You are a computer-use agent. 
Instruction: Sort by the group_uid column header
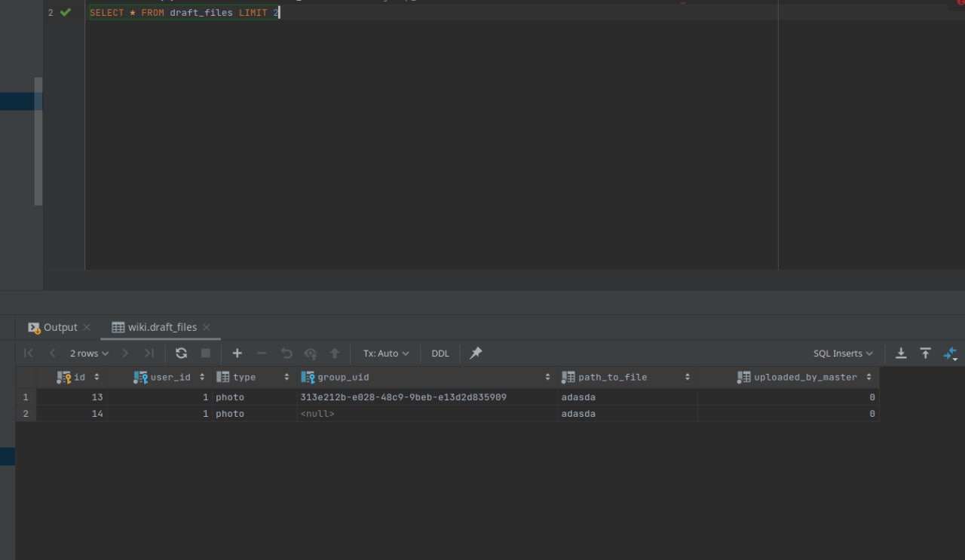[344, 377]
